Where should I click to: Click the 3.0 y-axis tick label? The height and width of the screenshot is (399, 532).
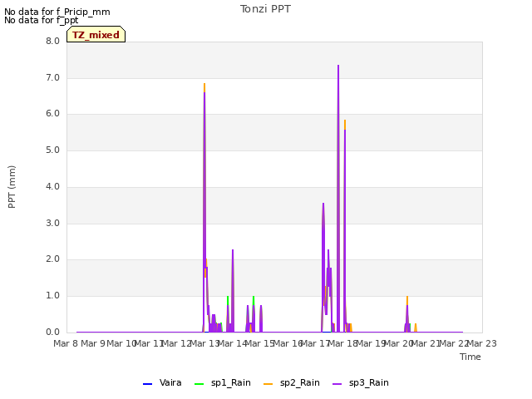[x=53, y=224]
